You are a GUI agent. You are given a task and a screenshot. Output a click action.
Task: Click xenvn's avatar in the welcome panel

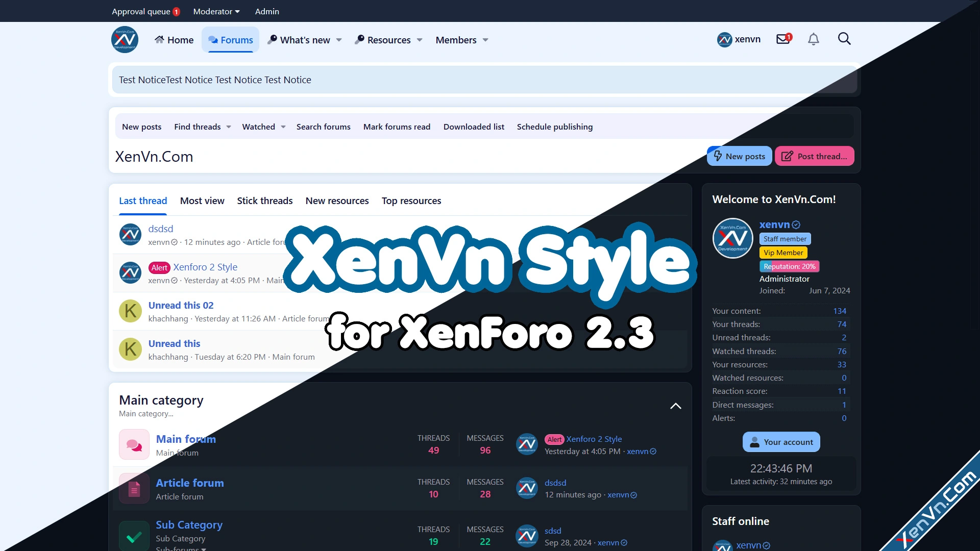pos(732,238)
